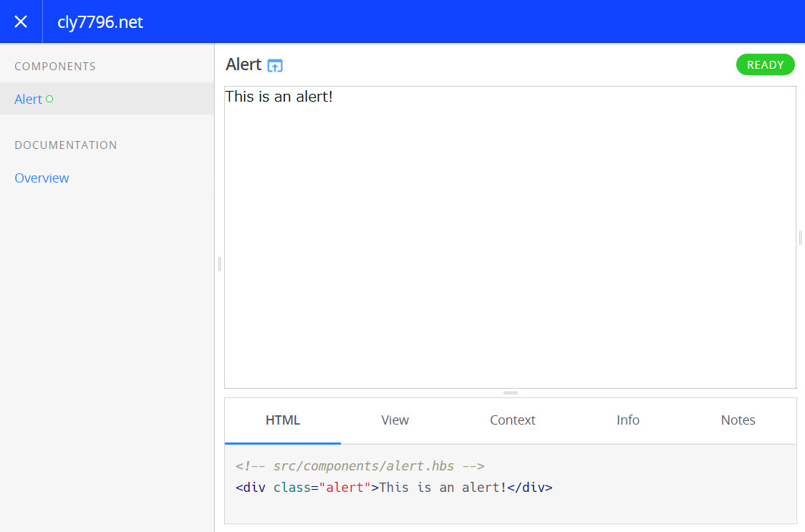The width and height of the screenshot is (805, 532).
Task: Click the READY status badge
Action: coord(765,64)
